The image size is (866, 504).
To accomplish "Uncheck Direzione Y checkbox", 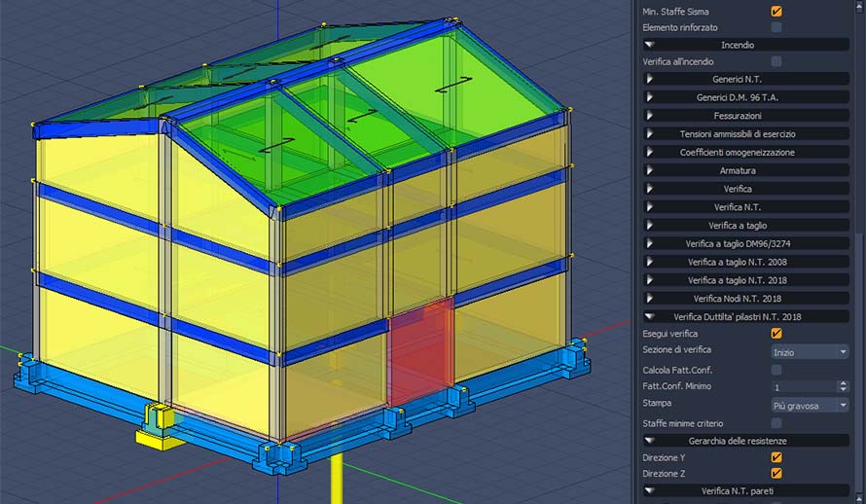I will (776, 457).
